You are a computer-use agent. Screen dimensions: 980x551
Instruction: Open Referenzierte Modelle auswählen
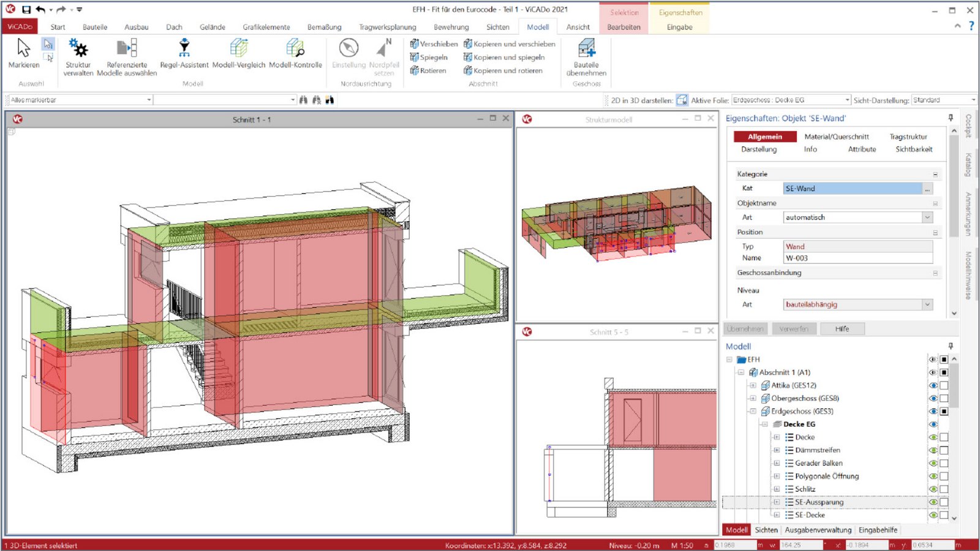(x=127, y=57)
